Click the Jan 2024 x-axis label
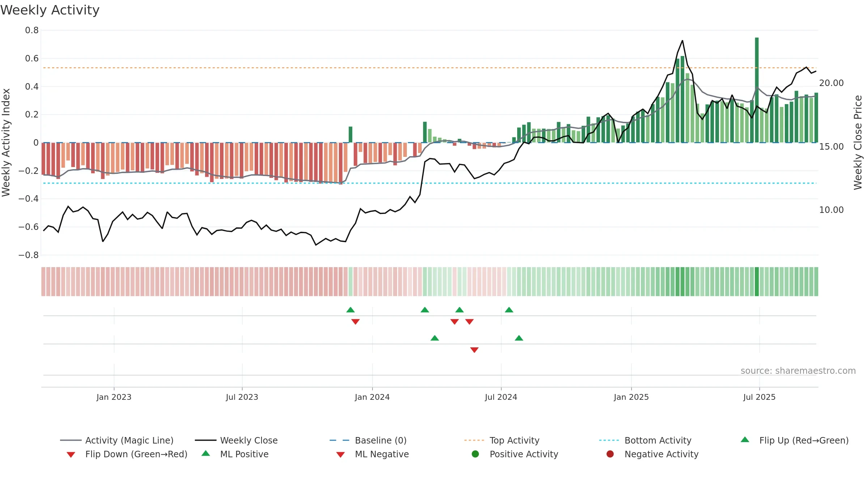The image size is (868, 488). click(x=372, y=397)
